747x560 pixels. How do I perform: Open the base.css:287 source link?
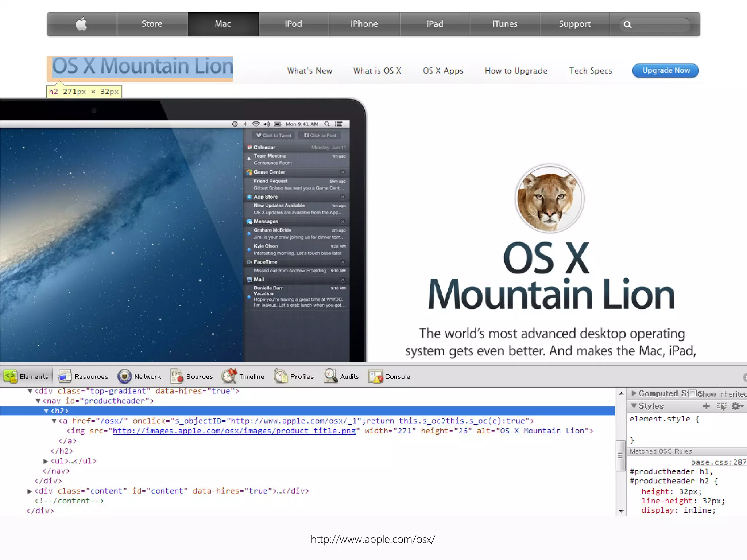[x=719, y=462]
